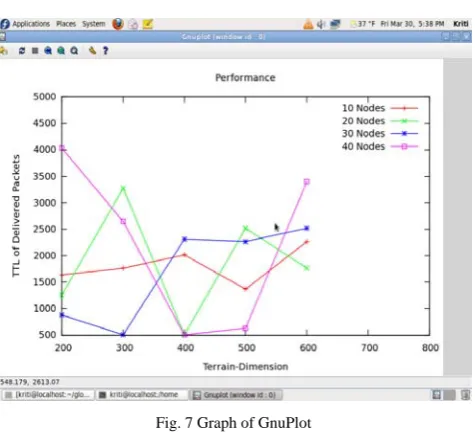
Task: Open the System menu
Action: point(94,24)
